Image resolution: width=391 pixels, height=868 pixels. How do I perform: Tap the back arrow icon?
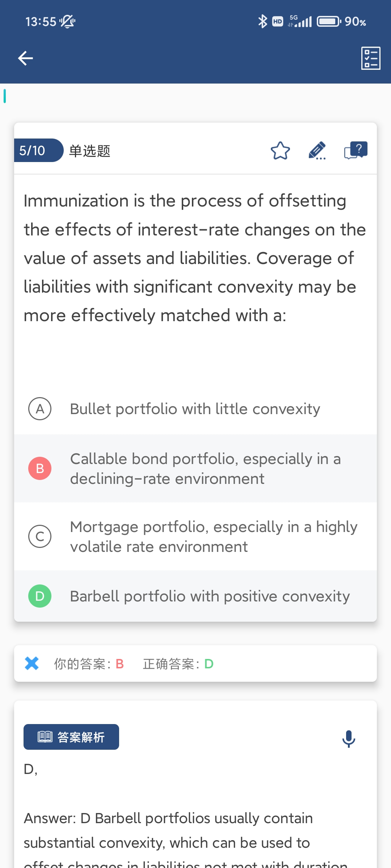[25, 58]
